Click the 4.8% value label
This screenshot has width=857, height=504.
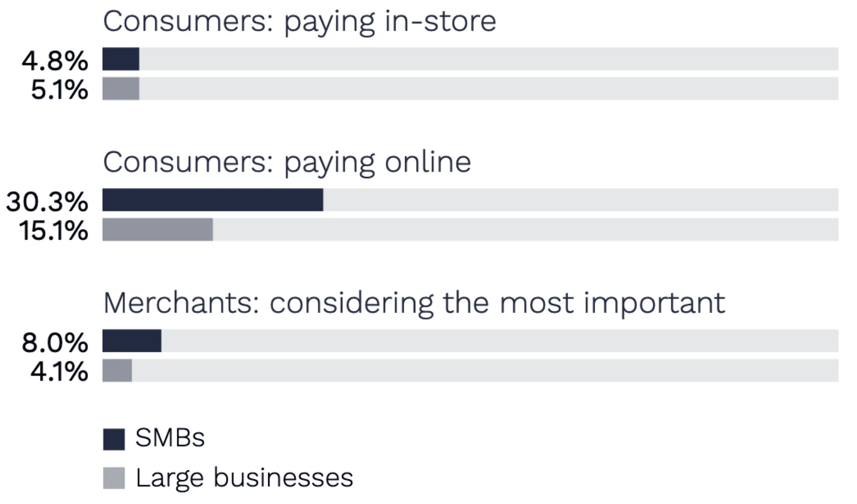click(x=55, y=61)
